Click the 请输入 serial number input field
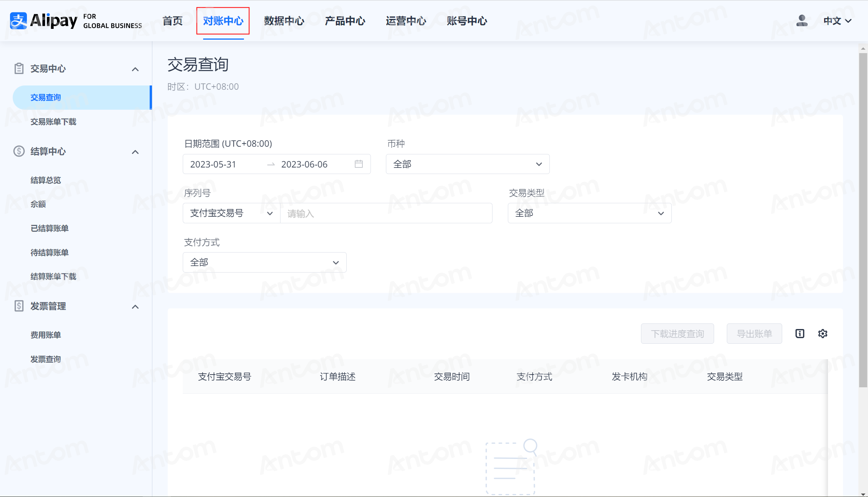This screenshot has height=497, width=868. click(x=386, y=213)
